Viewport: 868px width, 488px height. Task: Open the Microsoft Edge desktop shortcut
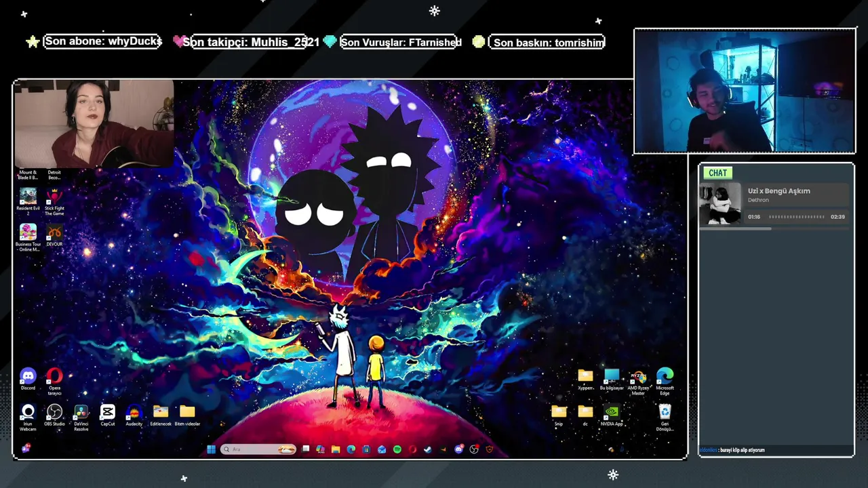click(x=665, y=382)
